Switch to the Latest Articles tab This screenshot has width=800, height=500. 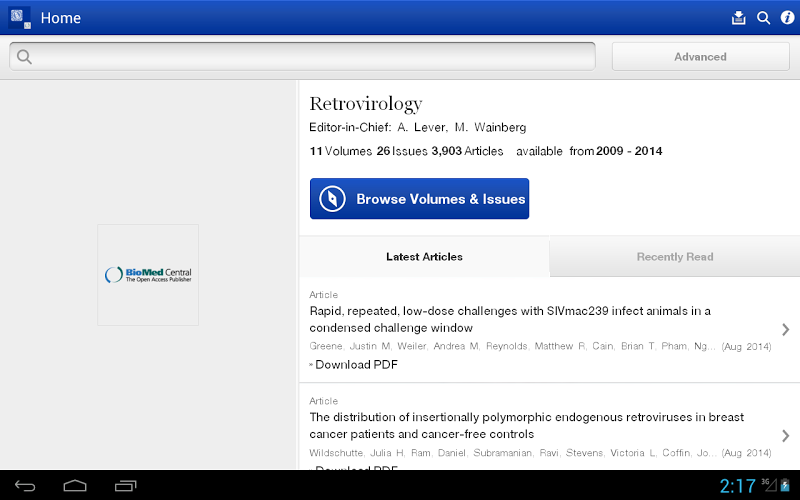click(424, 257)
